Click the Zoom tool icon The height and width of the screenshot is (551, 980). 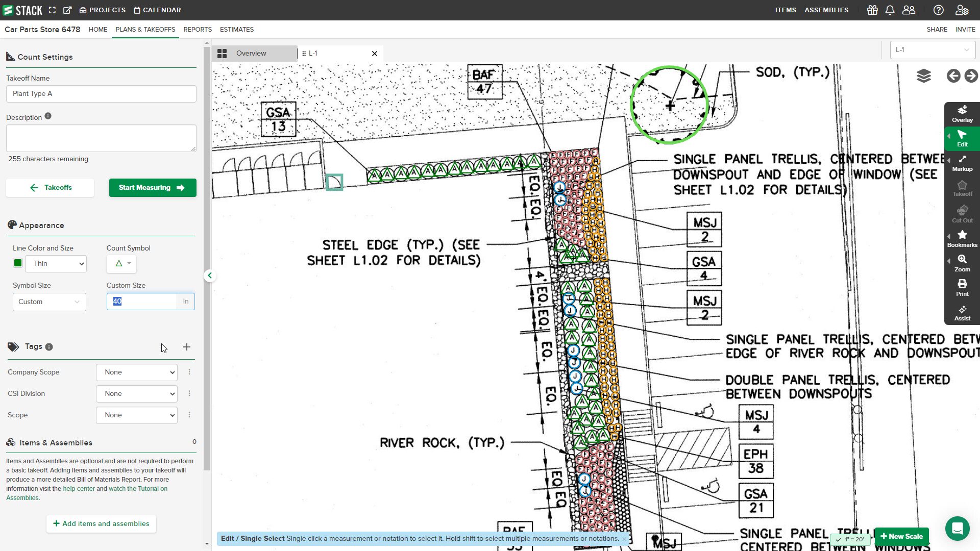[x=962, y=263]
